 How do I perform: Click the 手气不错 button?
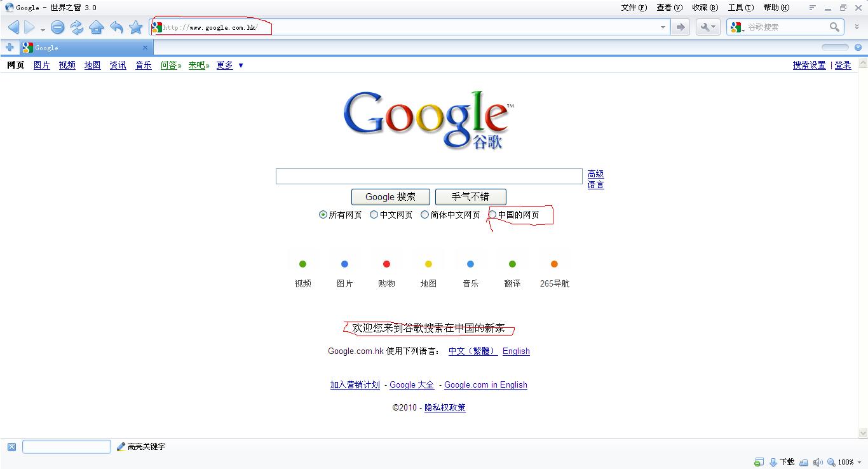[470, 197]
